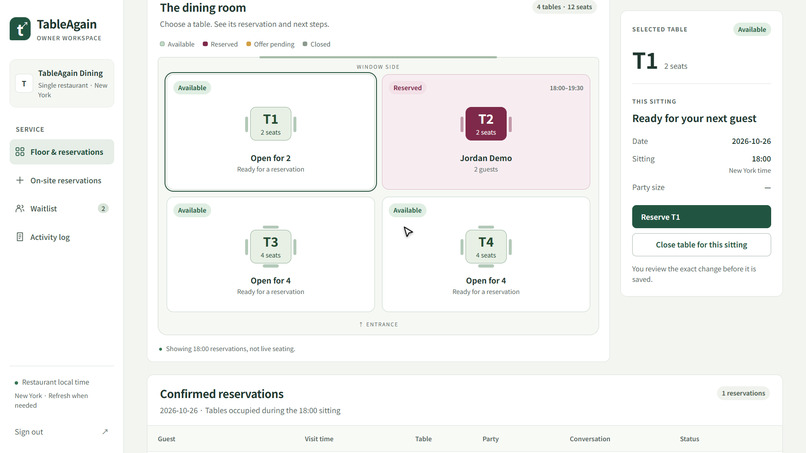
Task: Click the T4 table icon
Action: 486,247
